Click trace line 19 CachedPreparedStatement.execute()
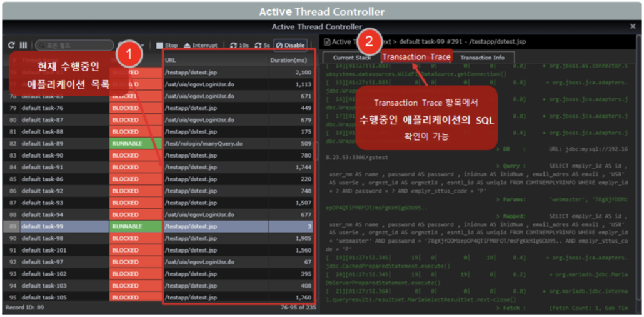 (476, 261)
